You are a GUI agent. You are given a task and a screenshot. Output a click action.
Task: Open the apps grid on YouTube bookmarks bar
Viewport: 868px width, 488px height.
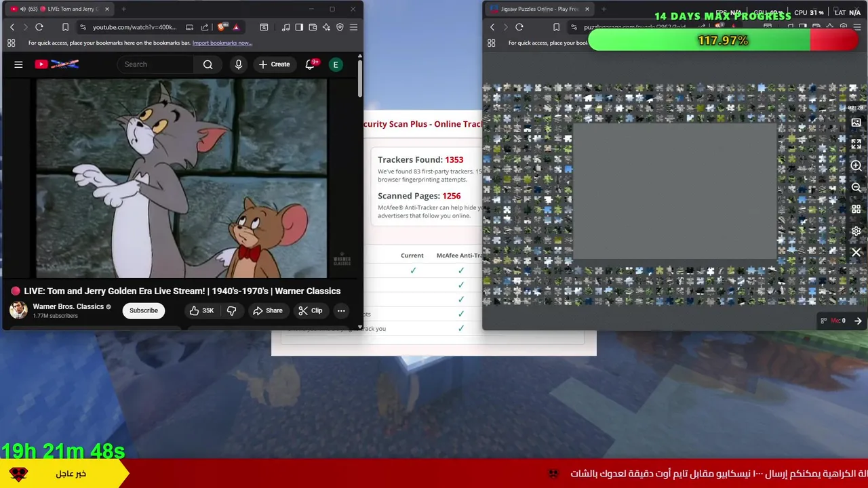pyautogui.click(x=11, y=43)
